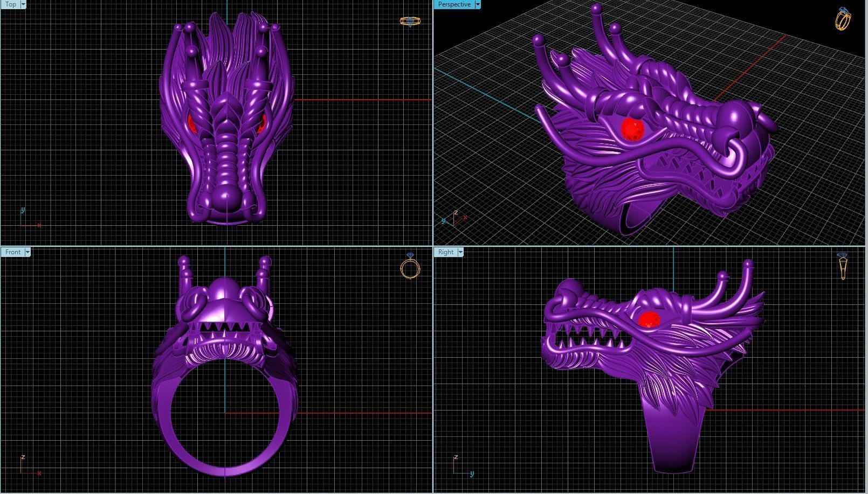Select the red gem eye in Right view
The height and width of the screenshot is (494, 868).
tap(649, 319)
